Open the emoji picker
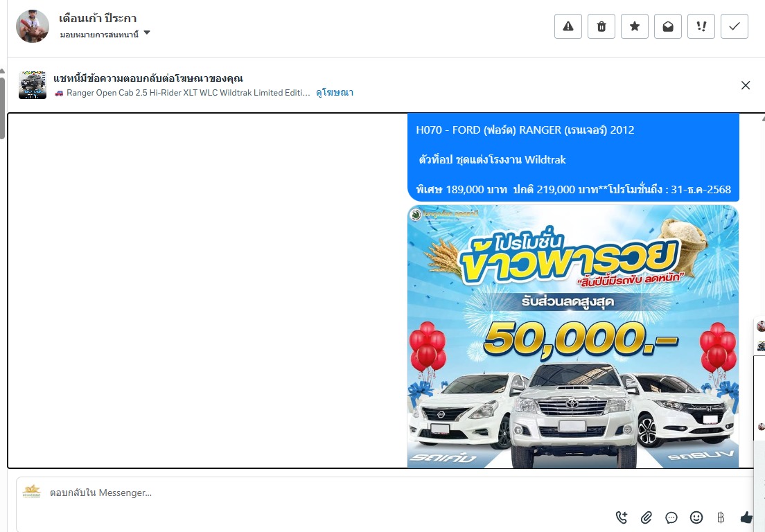Screen dimensions: 765x532 coord(696,517)
